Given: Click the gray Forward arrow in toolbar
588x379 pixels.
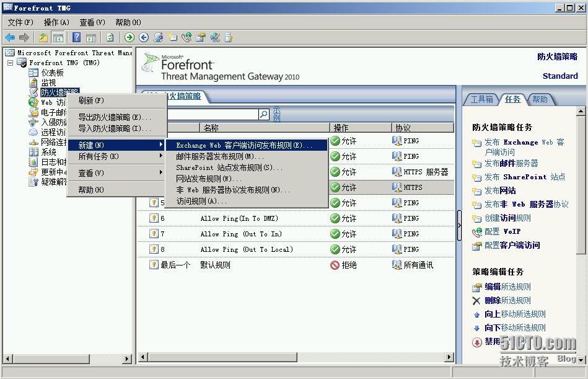Looking at the screenshot, I should click(x=24, y=37).
